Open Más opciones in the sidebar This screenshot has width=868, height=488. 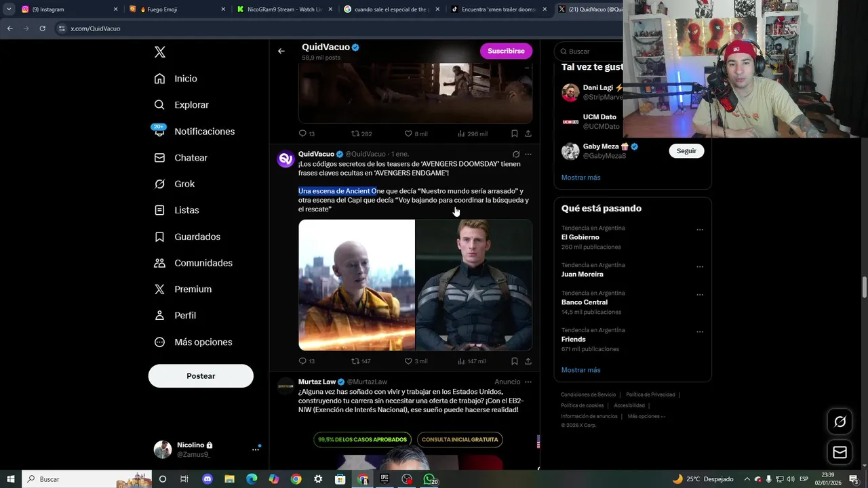click(193, 342)
